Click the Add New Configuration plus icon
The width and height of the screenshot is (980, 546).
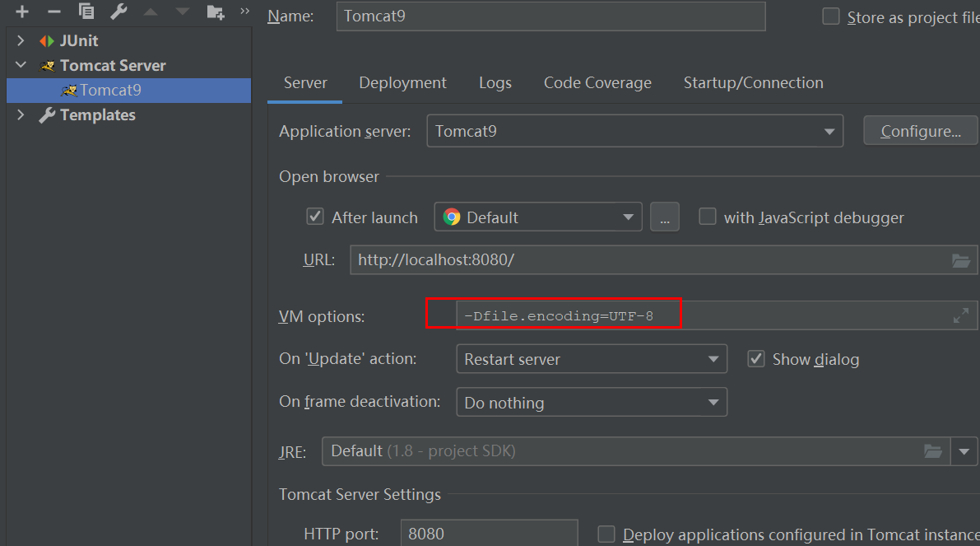point(22,12)
